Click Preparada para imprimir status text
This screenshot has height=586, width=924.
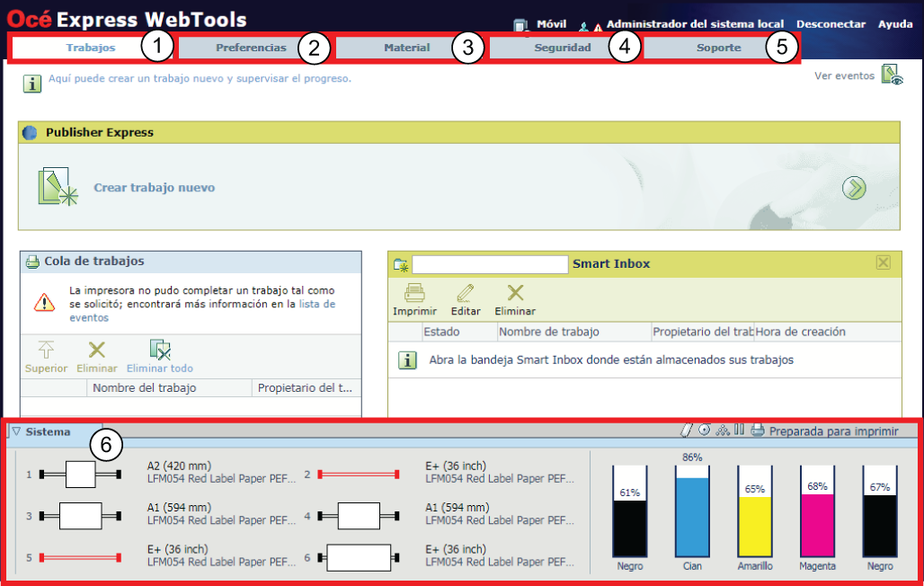coord(834,431)
